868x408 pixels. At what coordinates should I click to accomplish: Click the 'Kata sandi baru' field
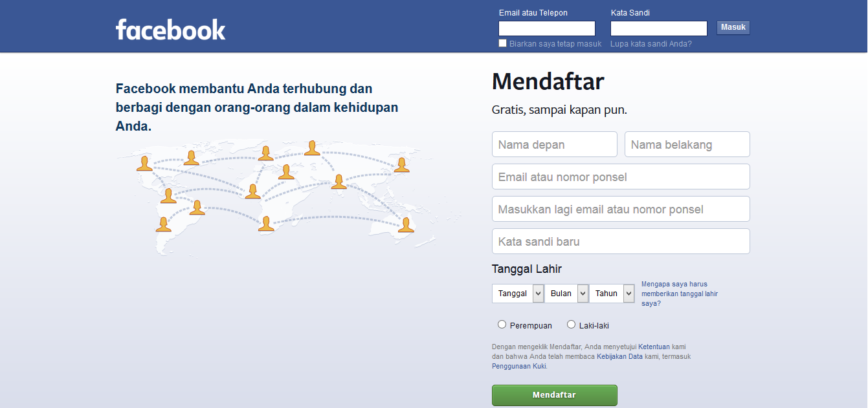click(621, 241)
